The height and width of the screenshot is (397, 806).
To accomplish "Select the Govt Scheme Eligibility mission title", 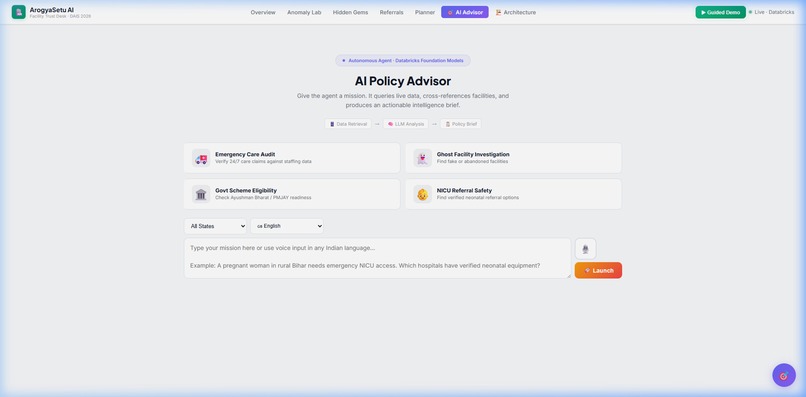I will (246, 190).
